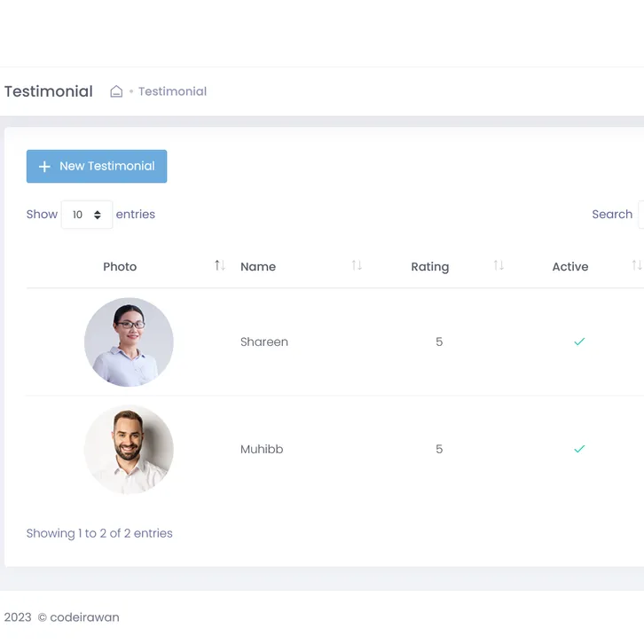Toggle the active checkmark for Shareen

[579, 342]
